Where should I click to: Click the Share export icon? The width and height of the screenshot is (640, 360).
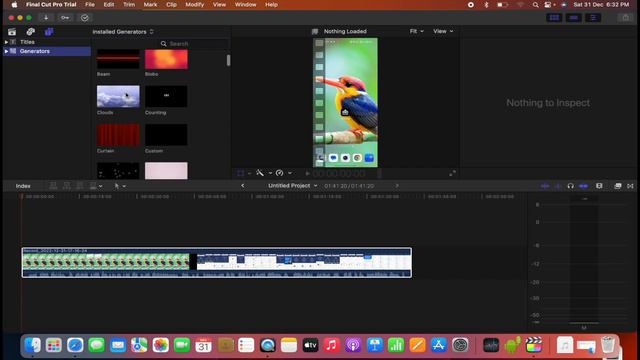(625, 18)
